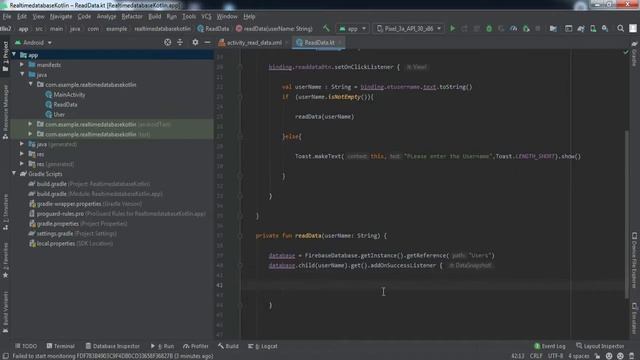
Task: Toggle the Project side tab
Action: [x=5, y=56]
